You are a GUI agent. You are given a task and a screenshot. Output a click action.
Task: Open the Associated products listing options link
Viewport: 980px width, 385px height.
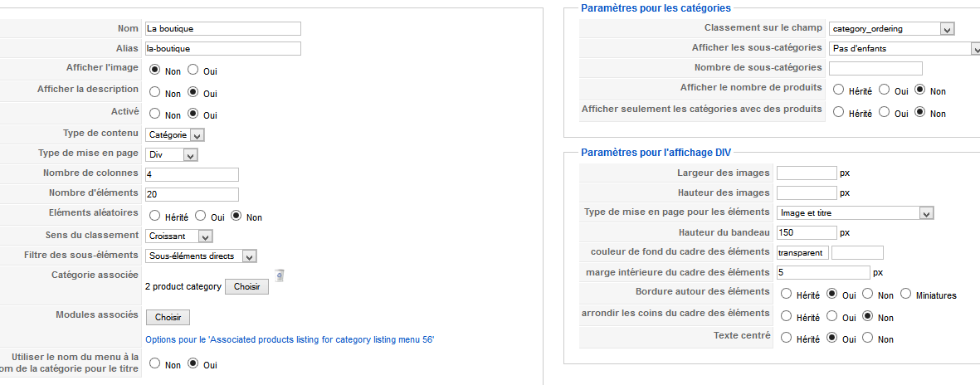290,340
